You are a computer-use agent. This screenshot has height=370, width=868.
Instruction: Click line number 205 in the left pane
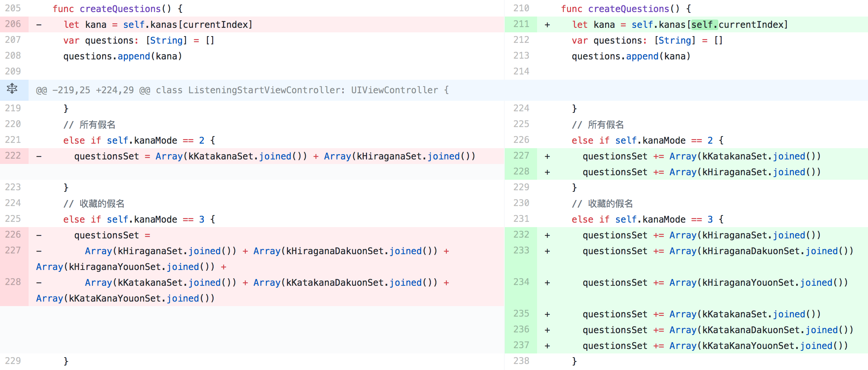(13, 8)
